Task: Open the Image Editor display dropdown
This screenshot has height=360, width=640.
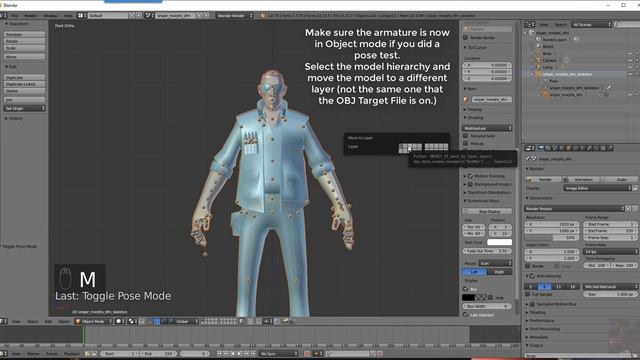Action: pos(598,188)
